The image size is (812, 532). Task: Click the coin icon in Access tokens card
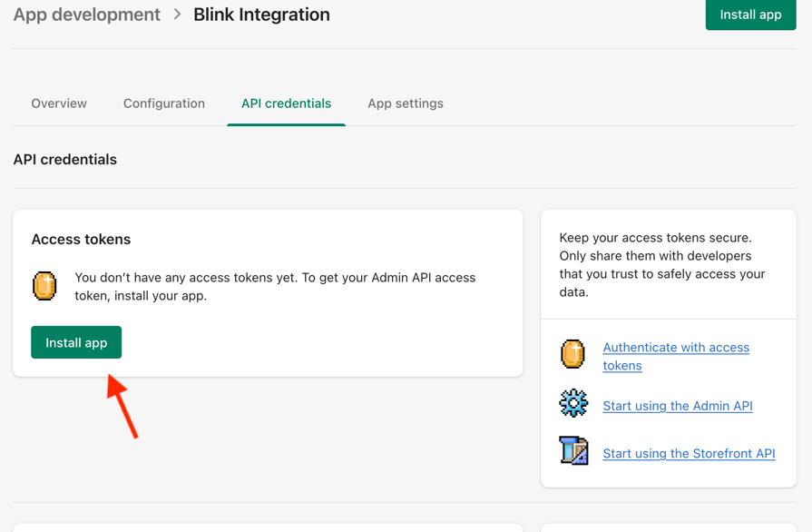pos(44,286)
